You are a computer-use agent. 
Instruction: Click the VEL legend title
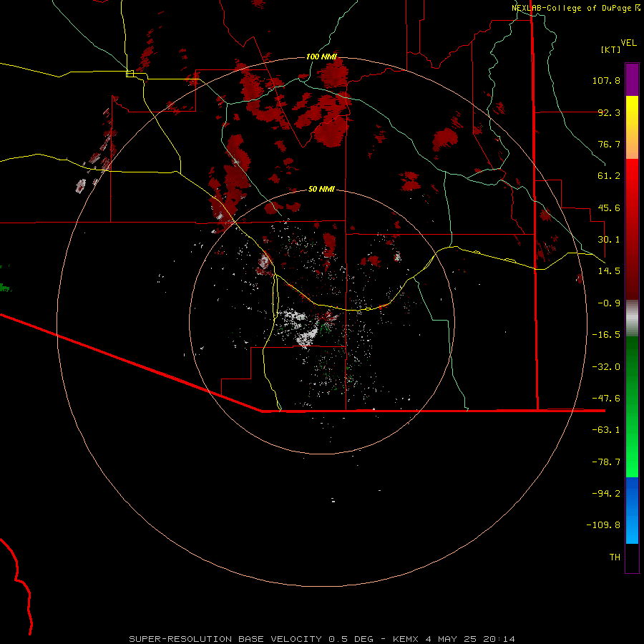coord(628,43)
